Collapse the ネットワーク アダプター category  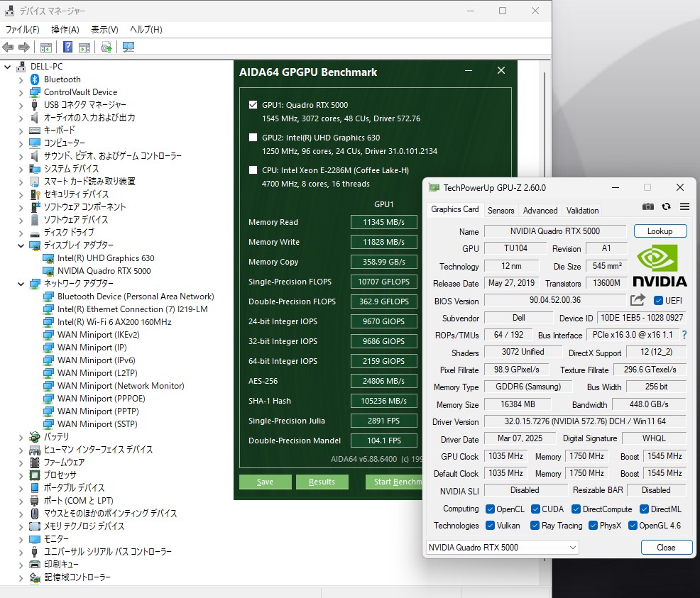[21, 284]
